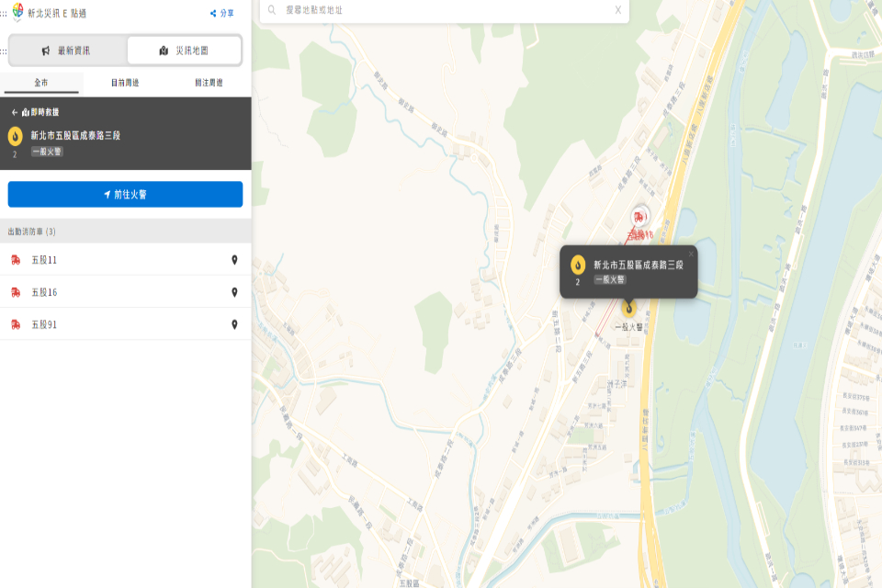Viewport: 882px width, 588px height.
Task: Select the 全市 tab
Action: tap(41, 83)
